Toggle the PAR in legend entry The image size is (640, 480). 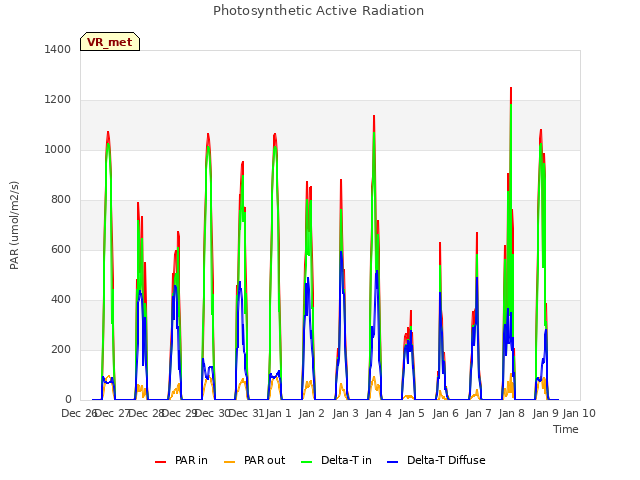coord(181,460)
